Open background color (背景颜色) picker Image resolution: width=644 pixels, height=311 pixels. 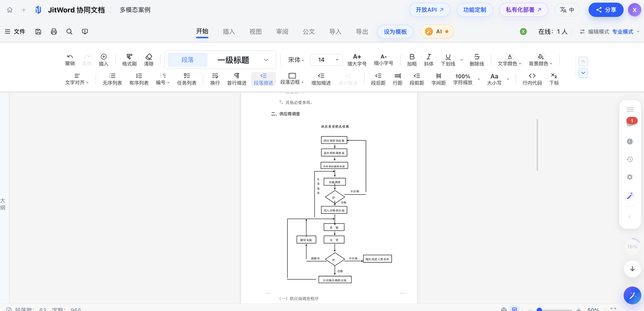click(x=541, y=60)
